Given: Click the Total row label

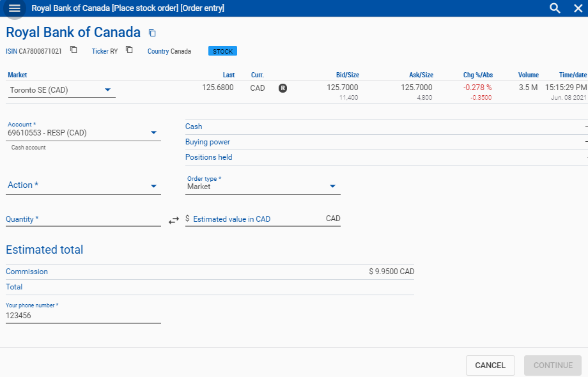Looking at the screenshot, I should pos(14,287).
